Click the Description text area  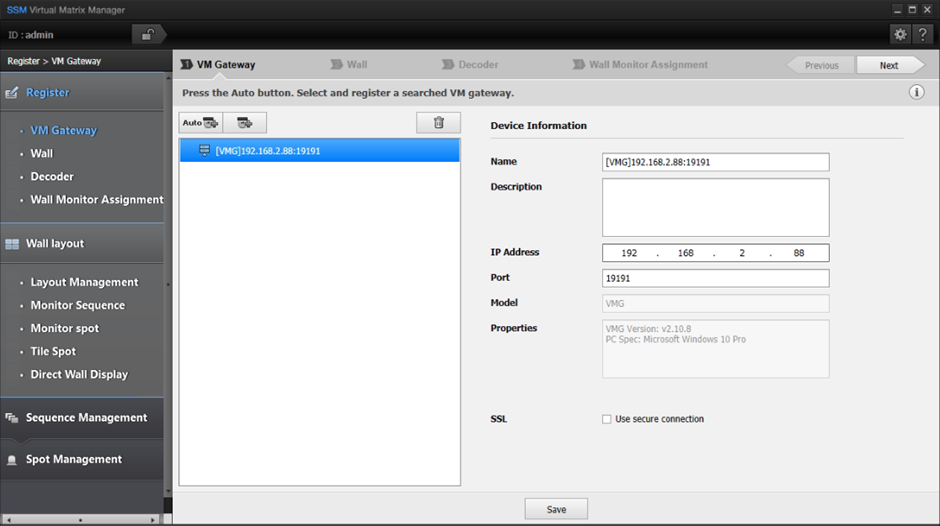(x=716, y=208)
